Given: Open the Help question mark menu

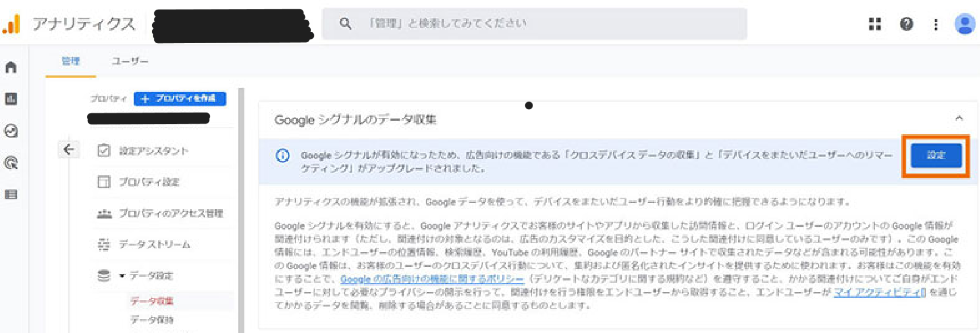Looking at the screenshot, I should click(x=907, y=24).
